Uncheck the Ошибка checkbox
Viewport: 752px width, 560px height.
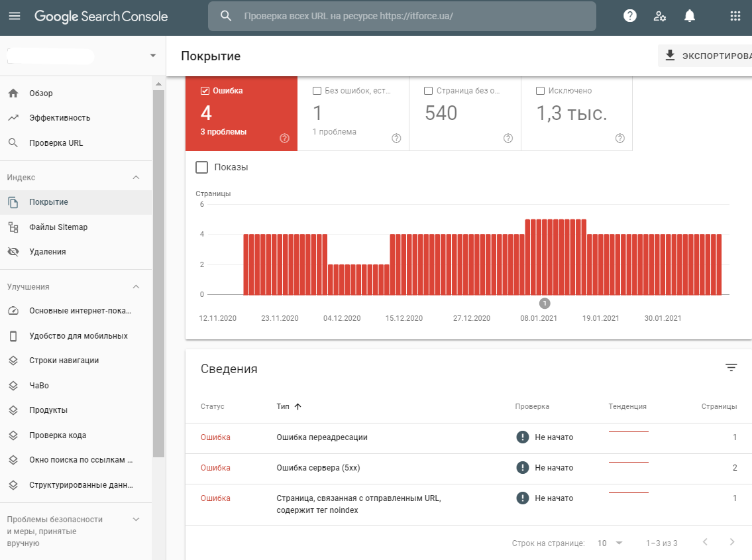(x=205, y=91)
